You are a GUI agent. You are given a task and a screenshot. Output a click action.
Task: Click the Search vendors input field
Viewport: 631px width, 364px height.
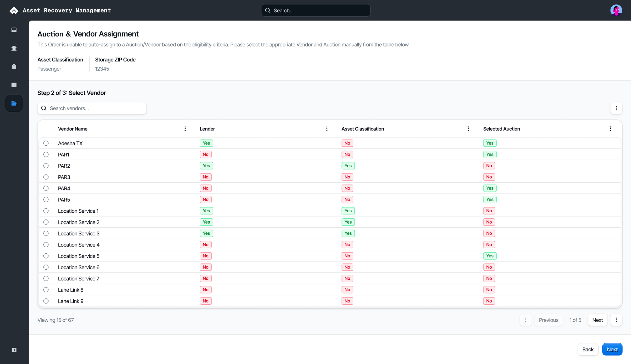(x=92, y=108)
